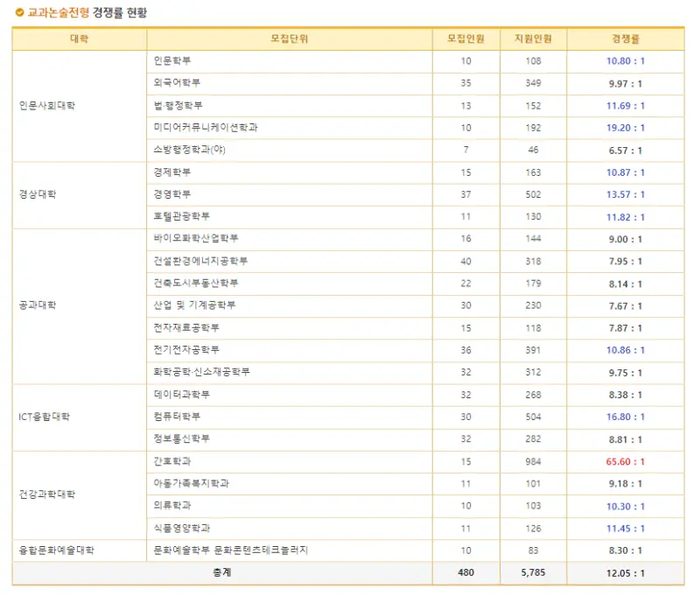Click the 349 applicants value
Viewport: 700px width, 596px height.
coord(533,83)
